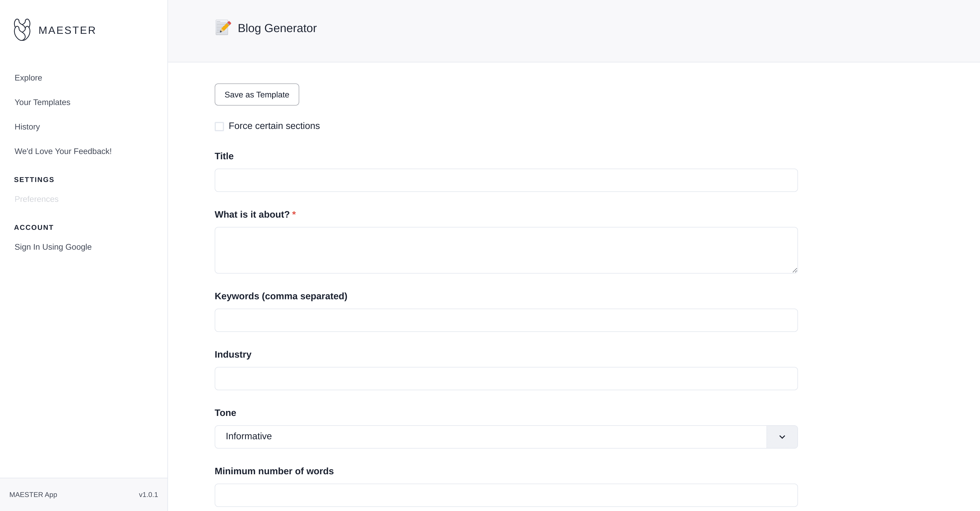Enable the Force certain sections checkbox
Viewport: 980px width, 511px height.
pos(219,126)
